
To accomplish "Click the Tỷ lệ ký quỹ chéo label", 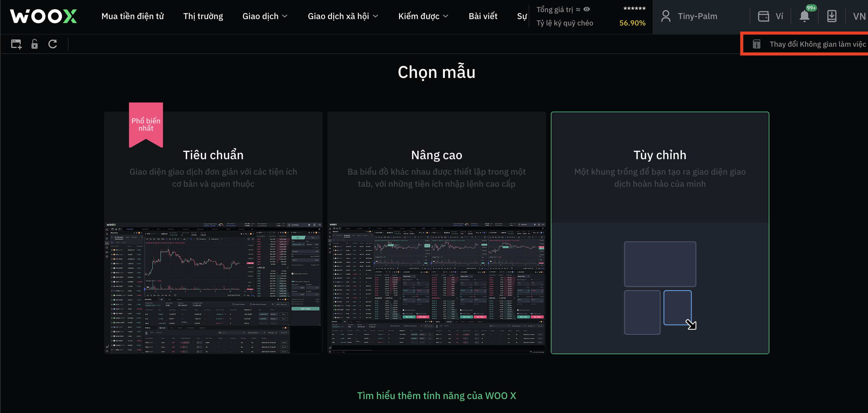I will 565,23.
